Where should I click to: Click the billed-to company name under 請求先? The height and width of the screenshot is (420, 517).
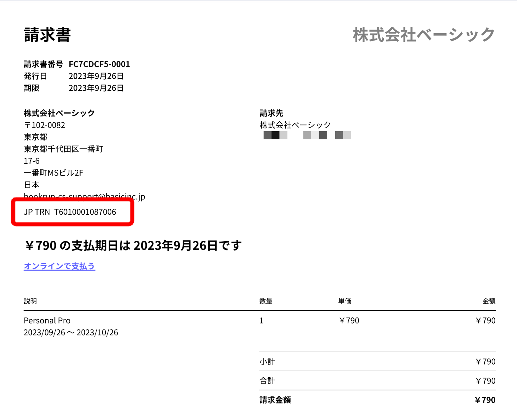tap(295, 125)
